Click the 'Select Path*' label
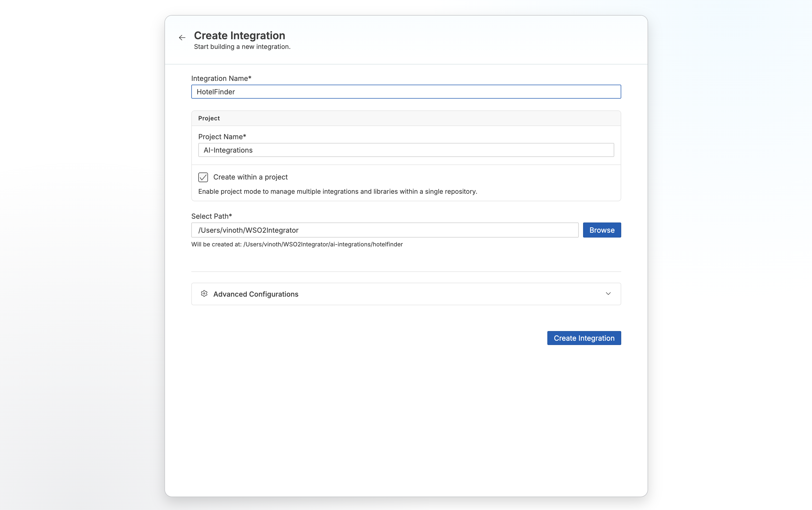 coord(211,216)
